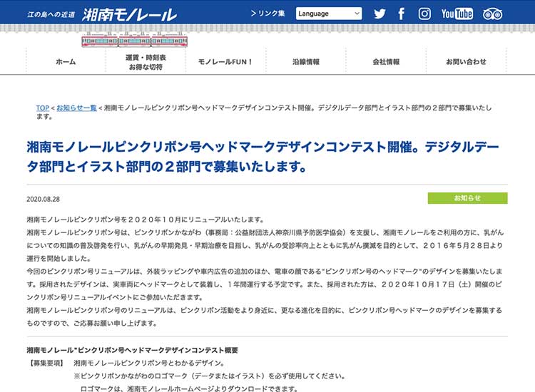
Task: Open the Language dropdown
Action: [x=329, y=14]
